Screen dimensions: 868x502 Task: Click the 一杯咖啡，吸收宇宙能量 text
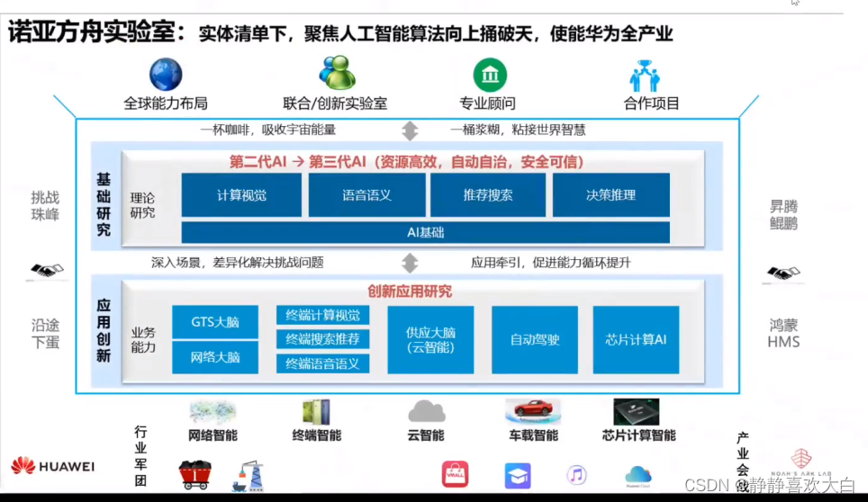tap(268, 130)
